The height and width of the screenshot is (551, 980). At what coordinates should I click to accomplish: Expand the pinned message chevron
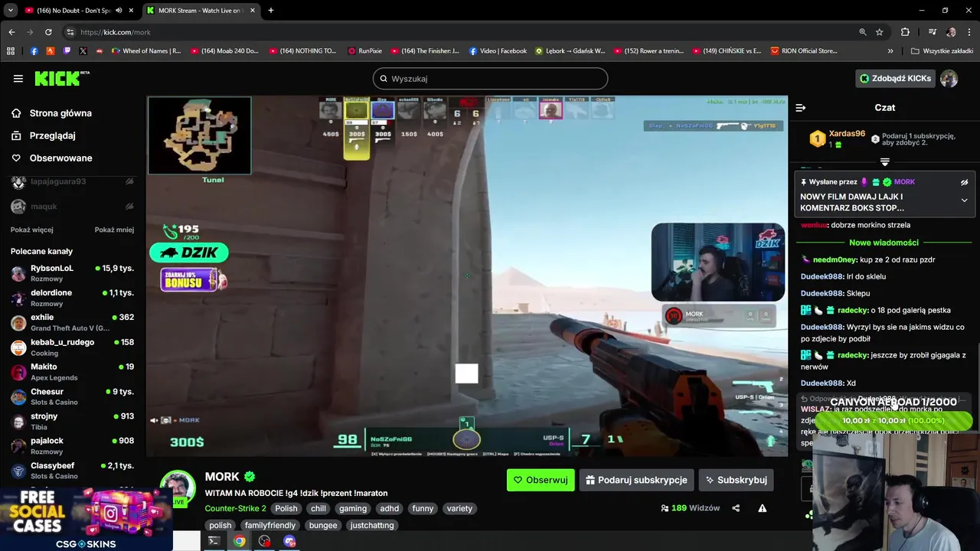[x=964, y=201]
